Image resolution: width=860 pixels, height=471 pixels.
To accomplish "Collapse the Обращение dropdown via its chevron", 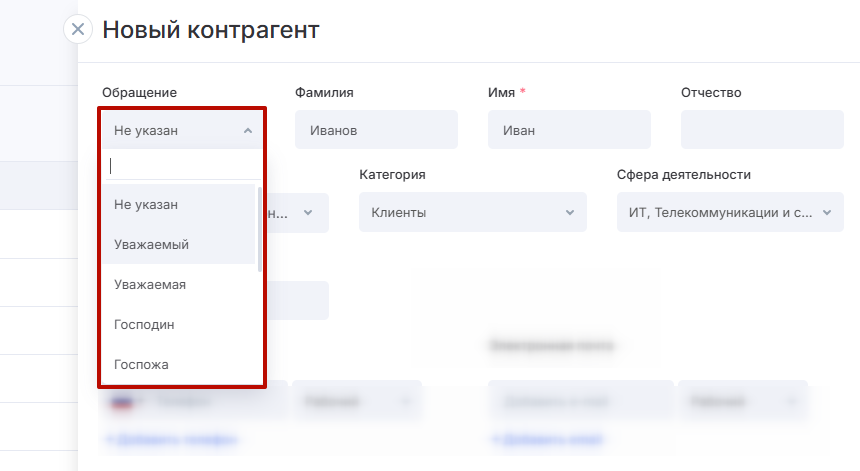I will (x=248, y=130).
